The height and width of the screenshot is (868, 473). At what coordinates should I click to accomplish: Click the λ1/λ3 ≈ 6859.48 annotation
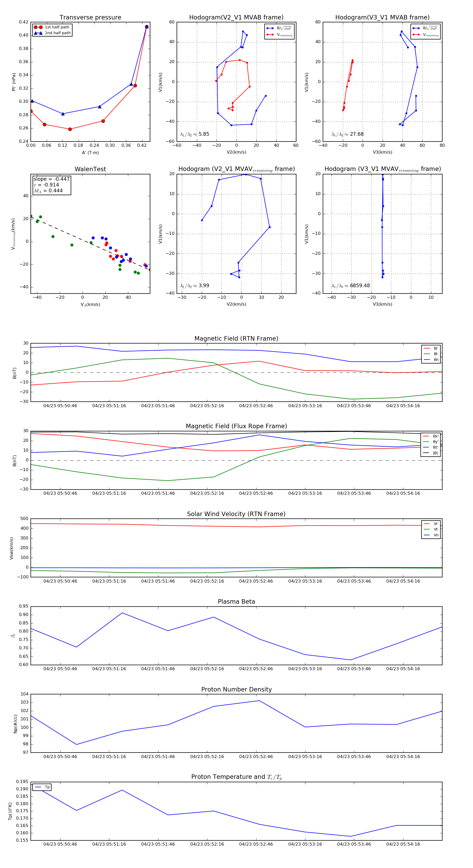351,286
